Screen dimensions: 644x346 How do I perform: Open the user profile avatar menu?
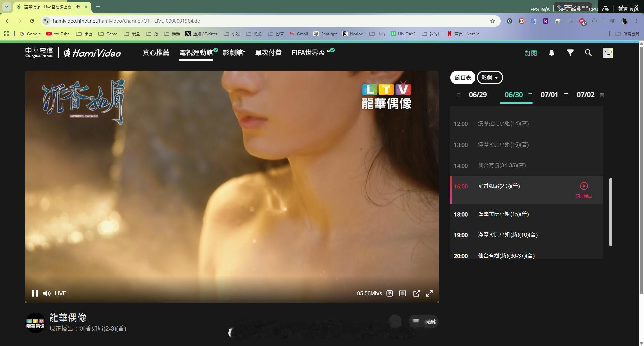point(608,53)
